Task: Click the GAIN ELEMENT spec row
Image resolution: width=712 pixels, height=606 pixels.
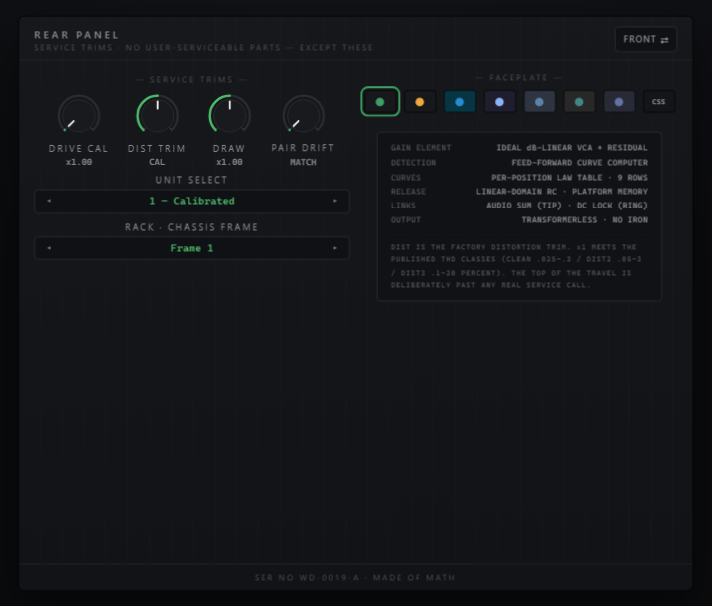Action: 519,148
